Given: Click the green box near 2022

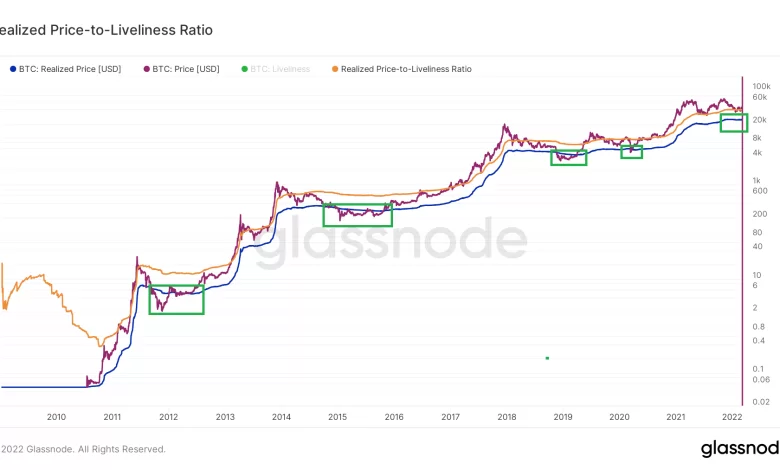Looking at the screenshot, I should (x=733, y=122).
